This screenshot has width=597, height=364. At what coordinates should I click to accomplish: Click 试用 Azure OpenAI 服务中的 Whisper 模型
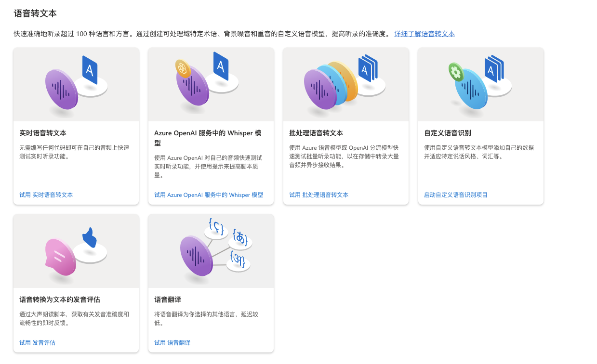tap(208, 195)
